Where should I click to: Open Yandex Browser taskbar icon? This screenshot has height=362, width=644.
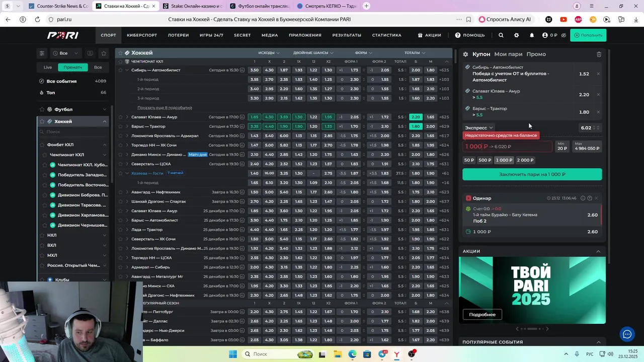pyautogui.click(x=397, y=354)
